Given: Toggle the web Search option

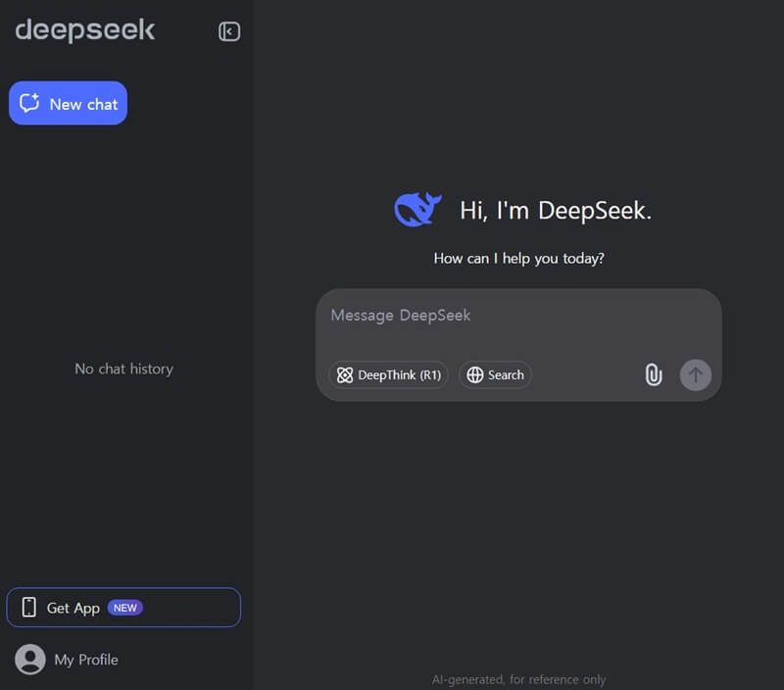Looking at the screenshot, I should point(495,375).
